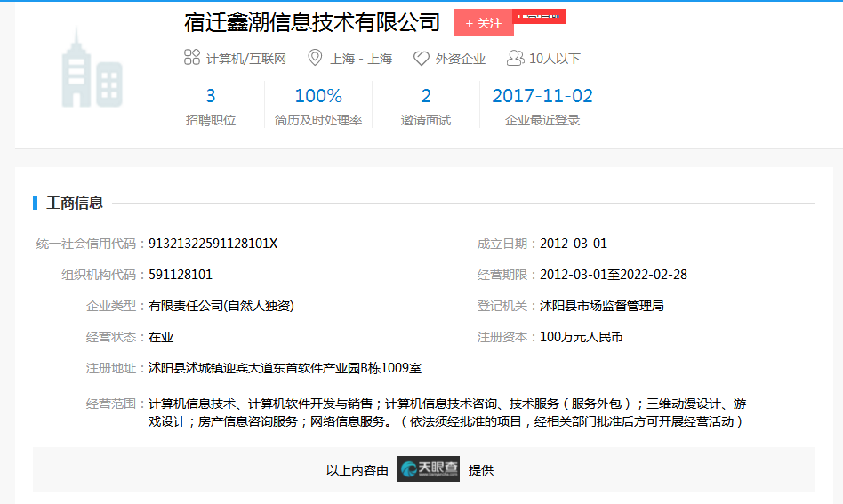Click the 上海 - 上海 location text
This screenshot has height=504, width=843.
[x=361, y=59]
